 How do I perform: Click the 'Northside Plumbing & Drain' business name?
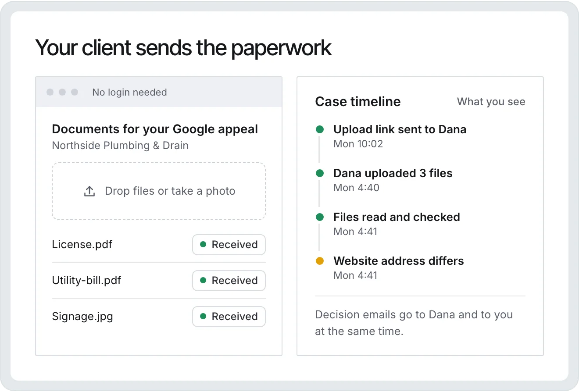click(x=120, y=146)
